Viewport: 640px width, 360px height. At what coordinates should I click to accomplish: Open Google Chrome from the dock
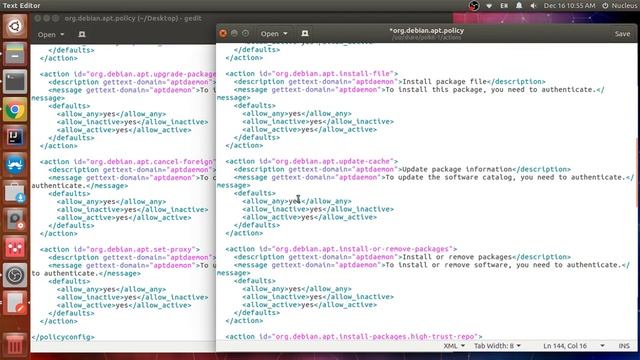point(15,109)
